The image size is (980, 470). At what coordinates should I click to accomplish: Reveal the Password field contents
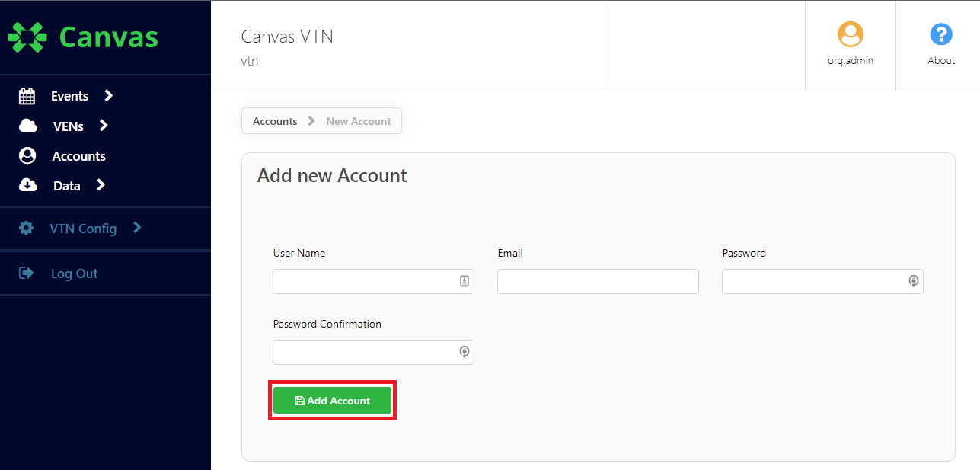coord(913,281)
